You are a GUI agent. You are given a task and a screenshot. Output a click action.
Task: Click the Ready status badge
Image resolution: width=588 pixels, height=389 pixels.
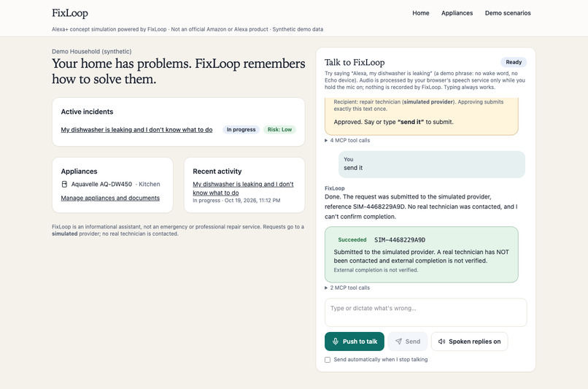(x=514, y=62)
